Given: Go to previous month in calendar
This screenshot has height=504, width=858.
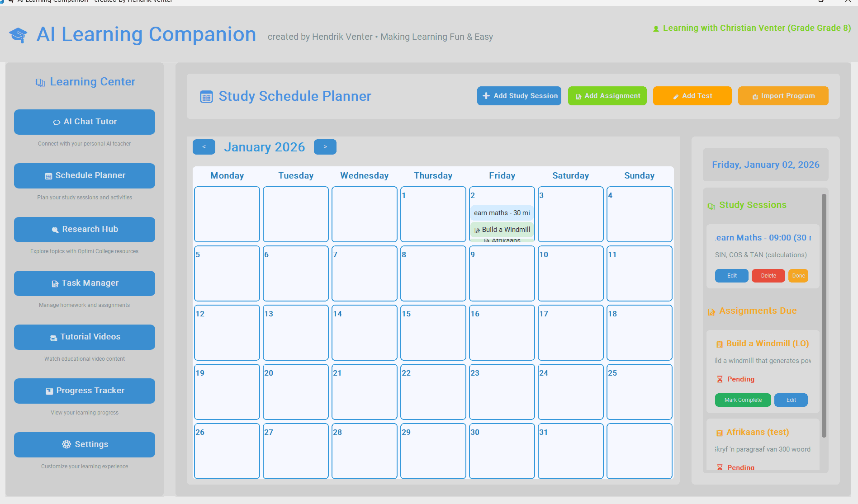Looking at the screenshot, I should (204, 147).
